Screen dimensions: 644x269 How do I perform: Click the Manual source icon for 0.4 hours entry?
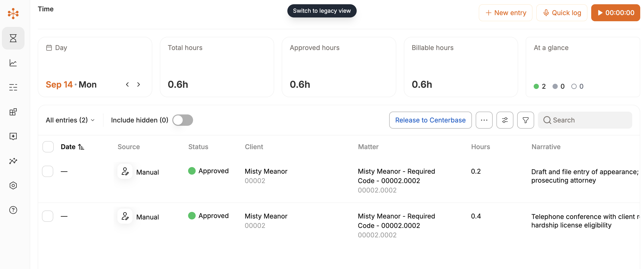click(125, 216)
